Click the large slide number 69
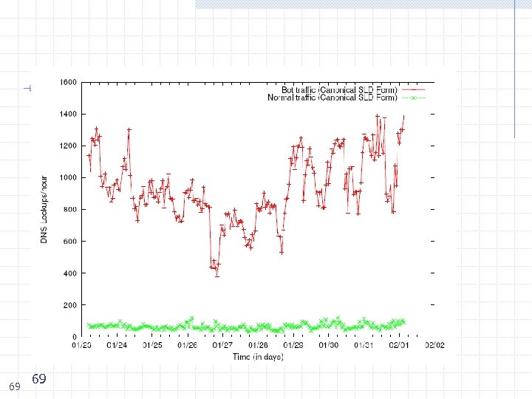Screen dimensions: 532x399 click(39, 378)
